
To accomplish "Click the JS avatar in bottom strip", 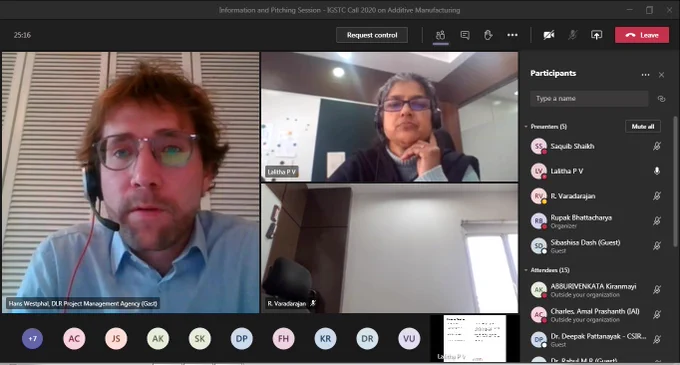I will pyautogui.click(x=116, y=339).
